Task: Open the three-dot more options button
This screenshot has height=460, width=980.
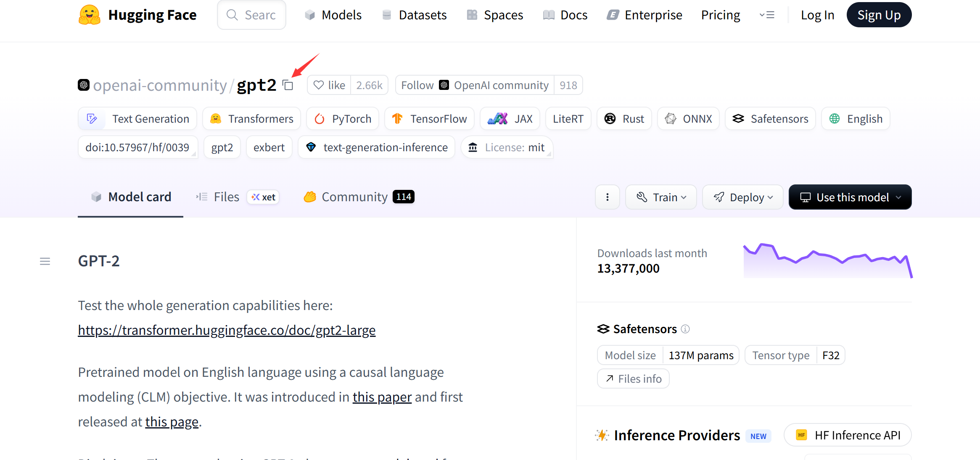Action: [x=607, y=197]
